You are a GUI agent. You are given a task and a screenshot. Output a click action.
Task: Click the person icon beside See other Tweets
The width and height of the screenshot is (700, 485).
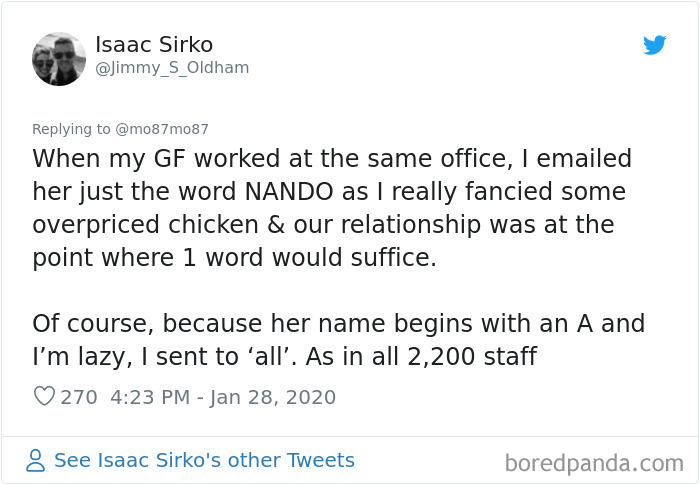coord(36,460)
